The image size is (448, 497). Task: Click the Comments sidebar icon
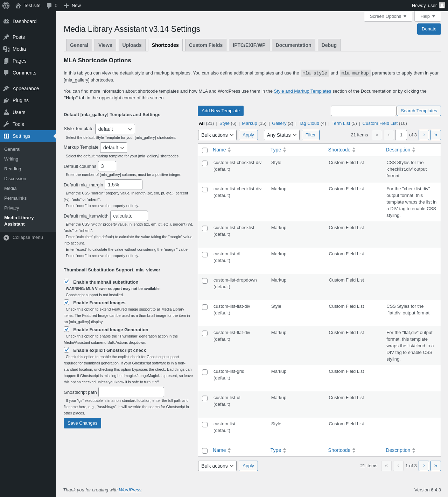pos(6,73)
